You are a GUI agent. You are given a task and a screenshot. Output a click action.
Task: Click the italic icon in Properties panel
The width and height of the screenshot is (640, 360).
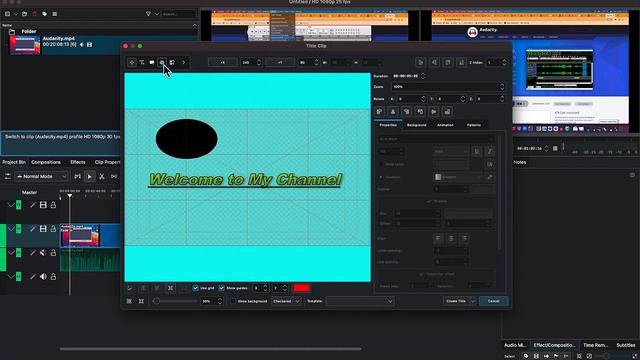(x=489, y=151)
